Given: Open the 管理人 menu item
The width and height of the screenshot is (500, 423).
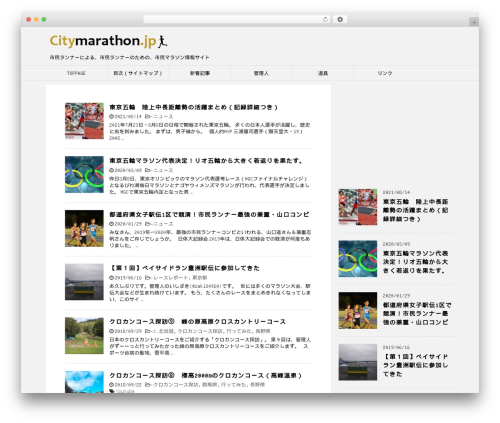Looking at the screenshot, I should pyautogui.click(x=261, y=73).
